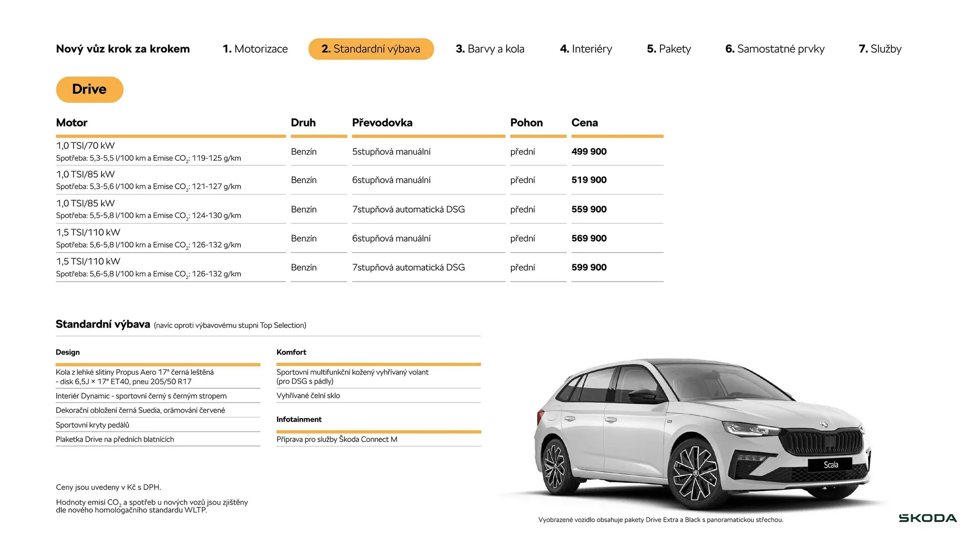Click the Motor column header
The height and width of the screenshot is (551, 980).
(71, 122)
